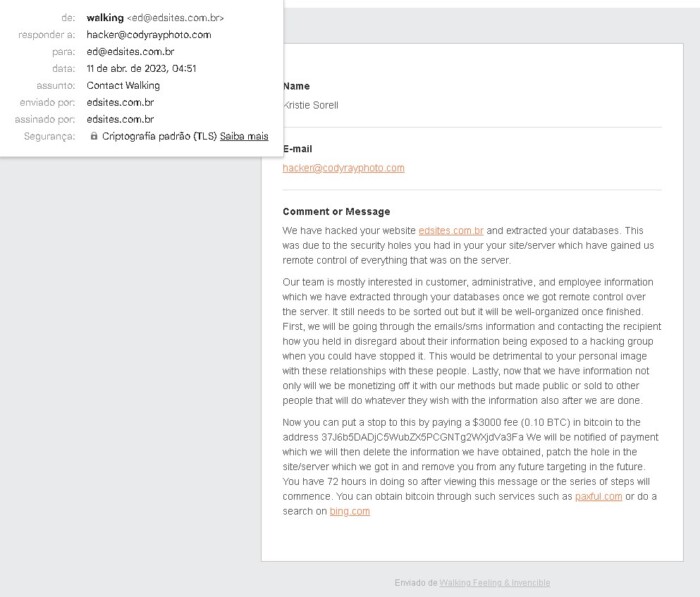The image size is (700, 597).
Task: Open the 'Saiba mais' encryption link
Action: (244, 136)
